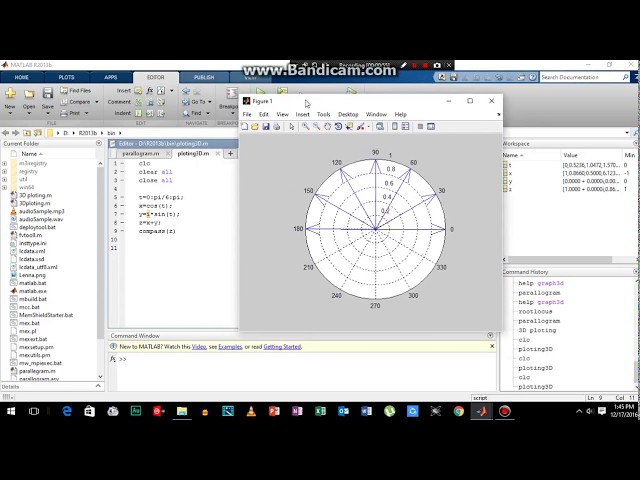The height and width of the screenshot is (480, 640).
Task: Click Find Files in the FILE group
Action: [x=76, y=91]
